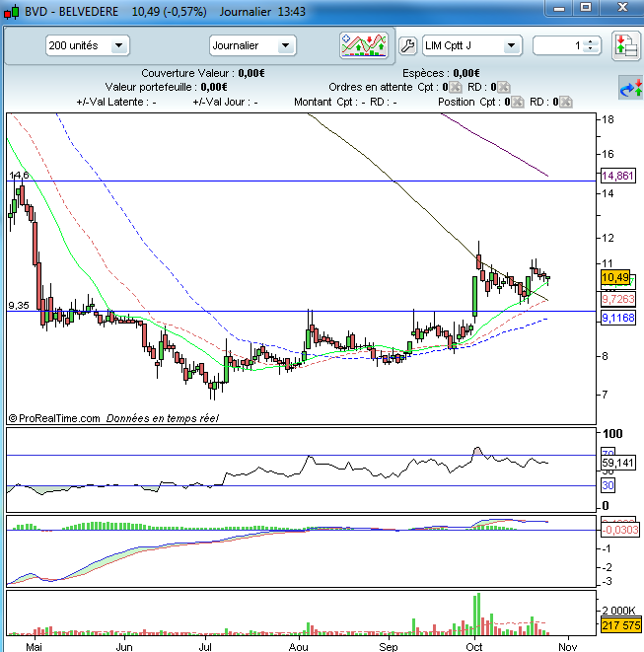Open the LIM Cptt J order type dropdown
This screenshot has height=652, width=644.
coord(512,45)
